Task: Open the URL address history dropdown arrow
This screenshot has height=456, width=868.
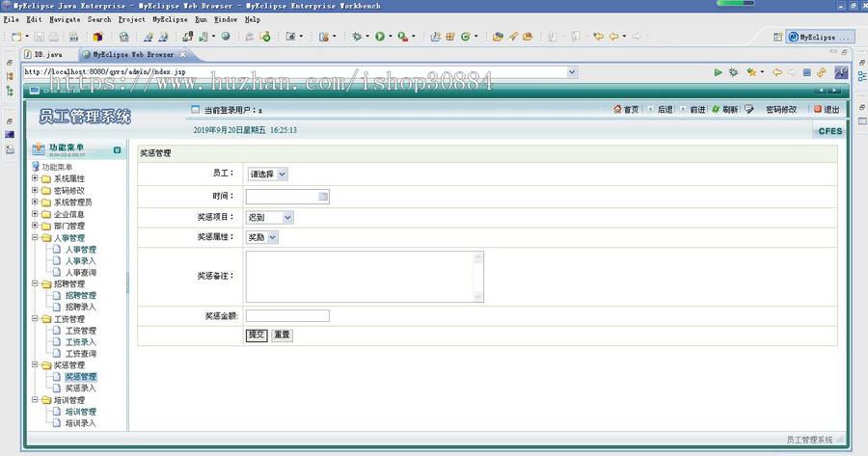Action: pos(572,72)
